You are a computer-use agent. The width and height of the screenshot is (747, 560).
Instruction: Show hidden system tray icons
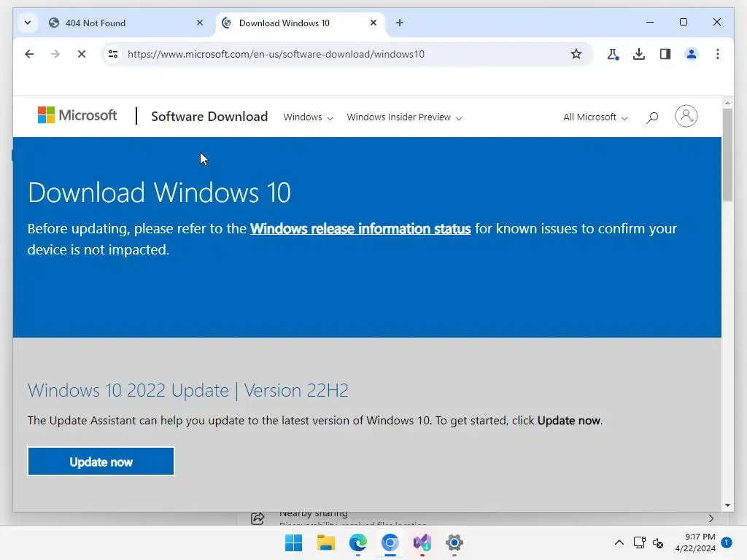click(x=619, y=542)
